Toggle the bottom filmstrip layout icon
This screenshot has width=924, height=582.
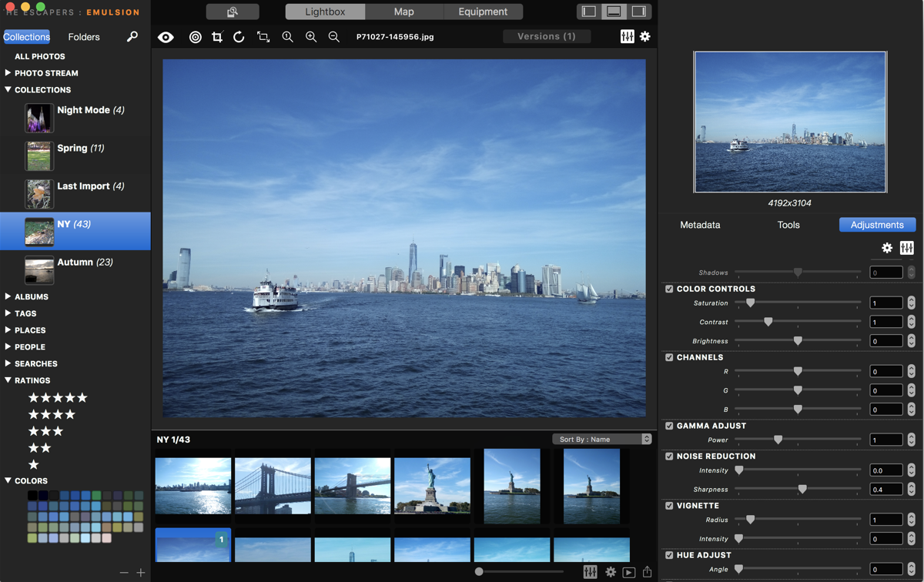click(614, 12)
